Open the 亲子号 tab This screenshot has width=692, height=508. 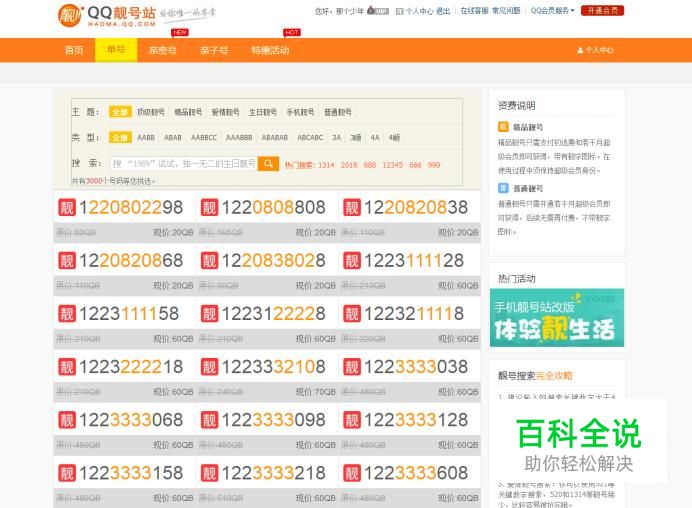(214, 50)
